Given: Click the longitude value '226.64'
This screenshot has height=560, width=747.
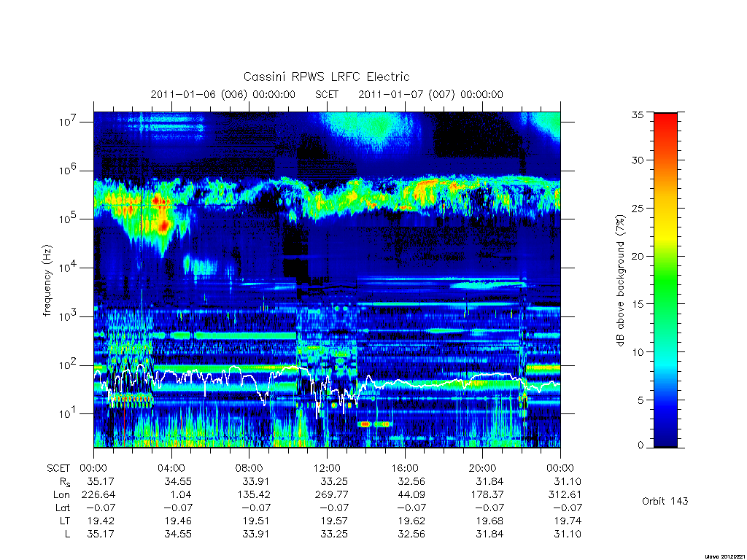Looking at the screenshot, I should tap(98, 495).
